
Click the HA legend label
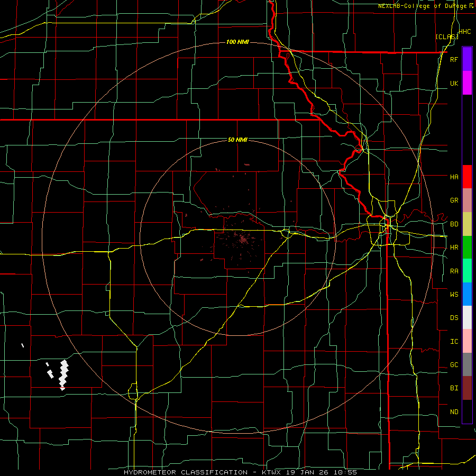454,177
